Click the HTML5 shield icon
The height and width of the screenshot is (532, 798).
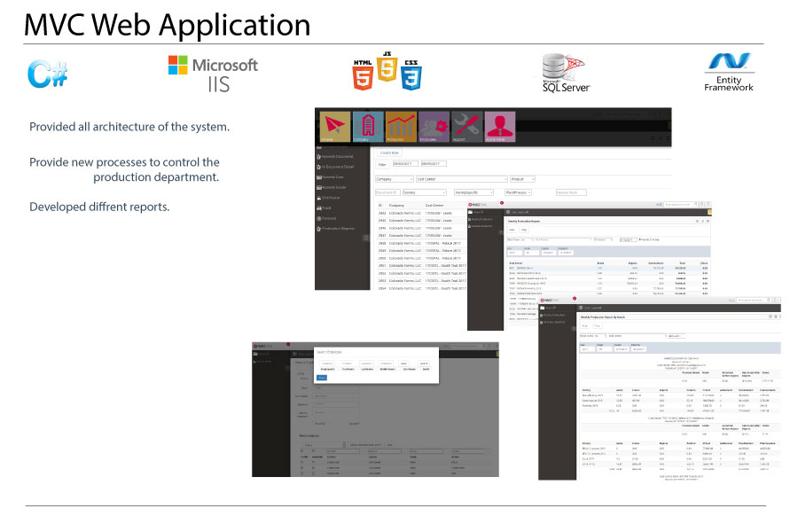363,78
